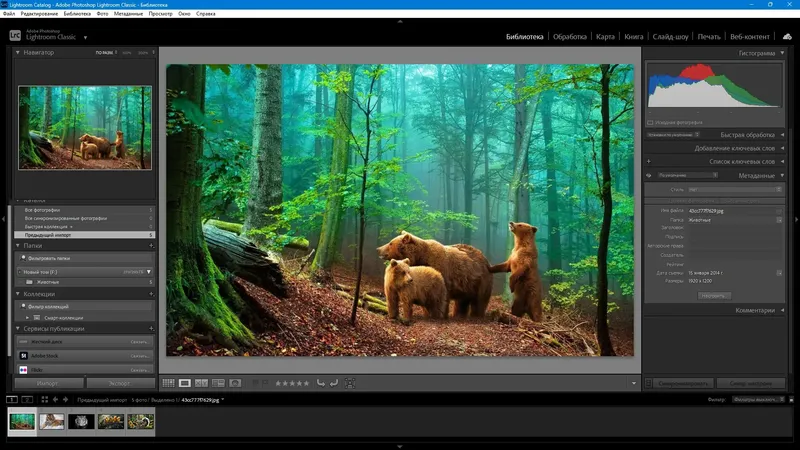
Task: Open the Библиотека menu
Action: [x=77, y=14]
